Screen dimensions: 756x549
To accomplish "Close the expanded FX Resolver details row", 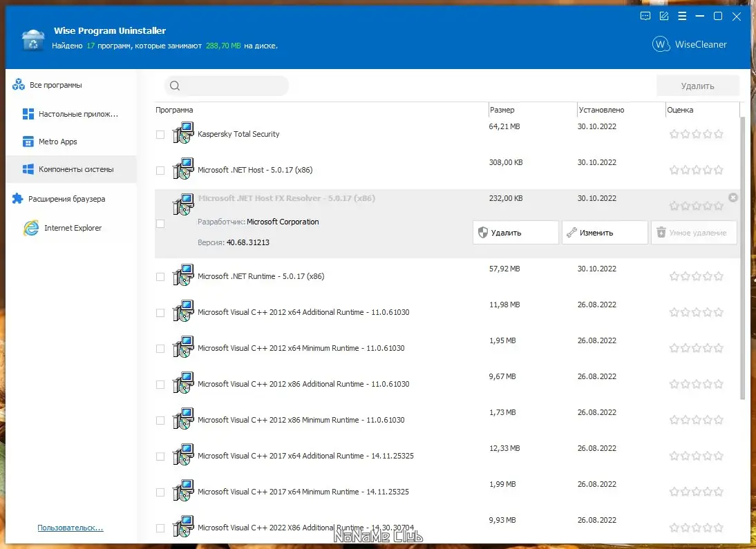I will click(x=733, y=197).
